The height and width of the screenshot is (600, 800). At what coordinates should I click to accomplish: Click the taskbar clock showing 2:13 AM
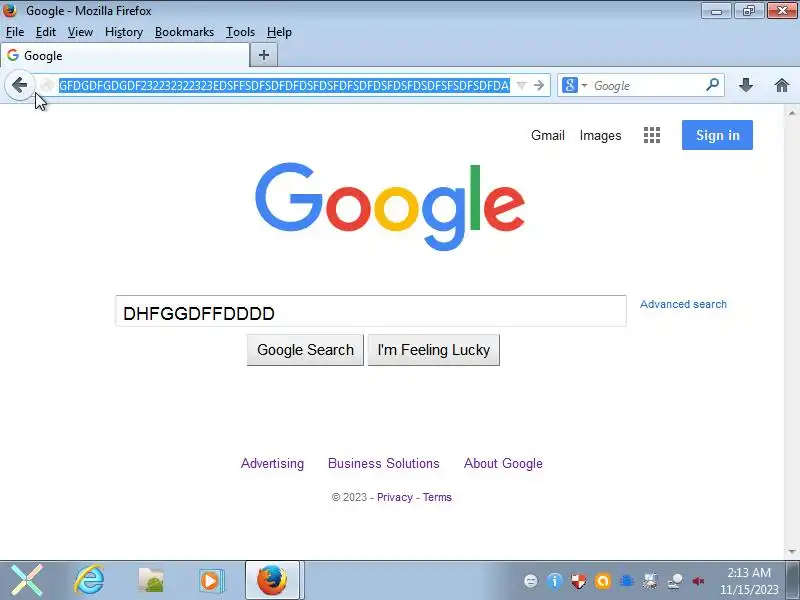click(x=749, y=581)
